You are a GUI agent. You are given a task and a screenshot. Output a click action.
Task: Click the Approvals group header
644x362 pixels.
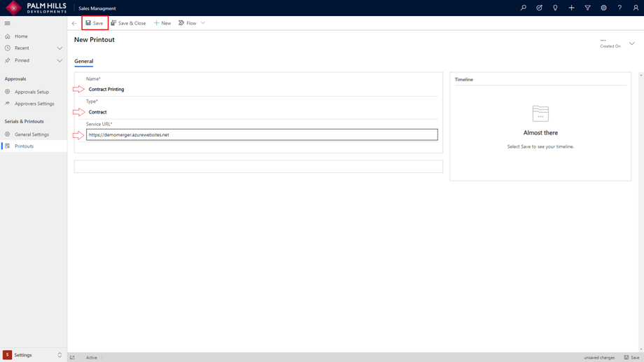[15, 79]
